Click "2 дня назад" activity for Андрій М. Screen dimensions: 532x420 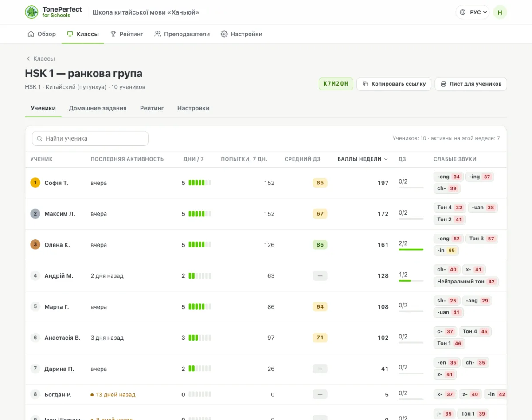tap(107, 276)
